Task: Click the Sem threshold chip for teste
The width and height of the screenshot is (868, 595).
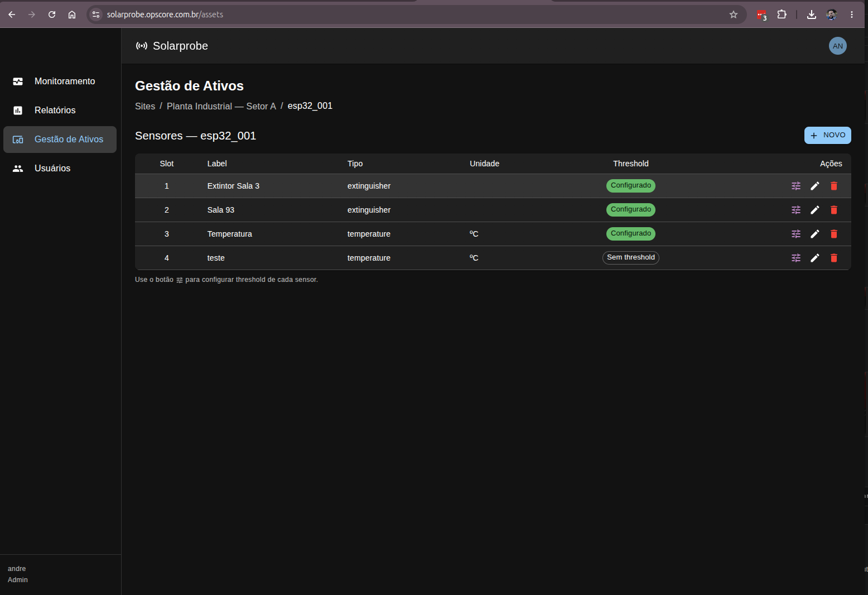Action: coord(631,257)
